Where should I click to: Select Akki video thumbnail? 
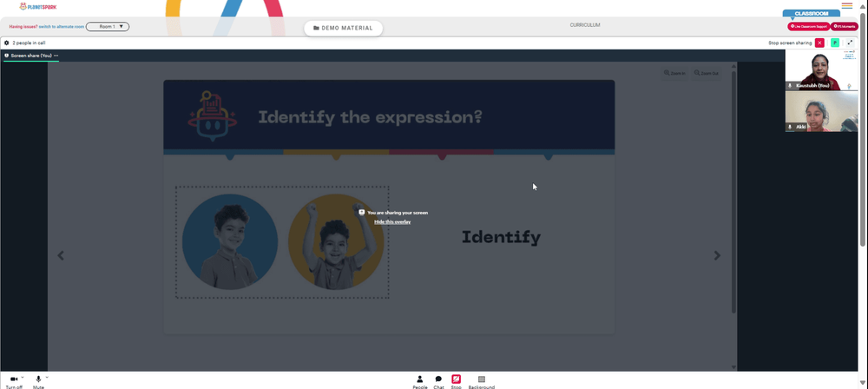coord(821,112)
